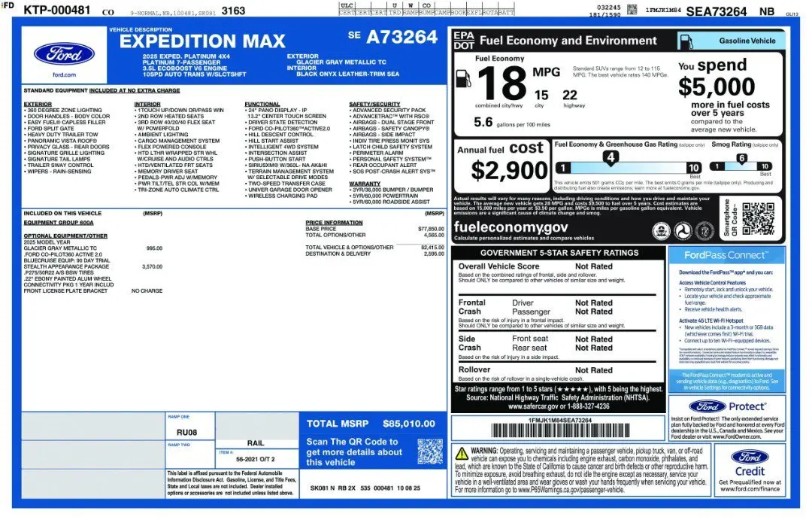Click the fuel pump icon beside 18 MPG

pyautogui.click(x=464, y=78)
